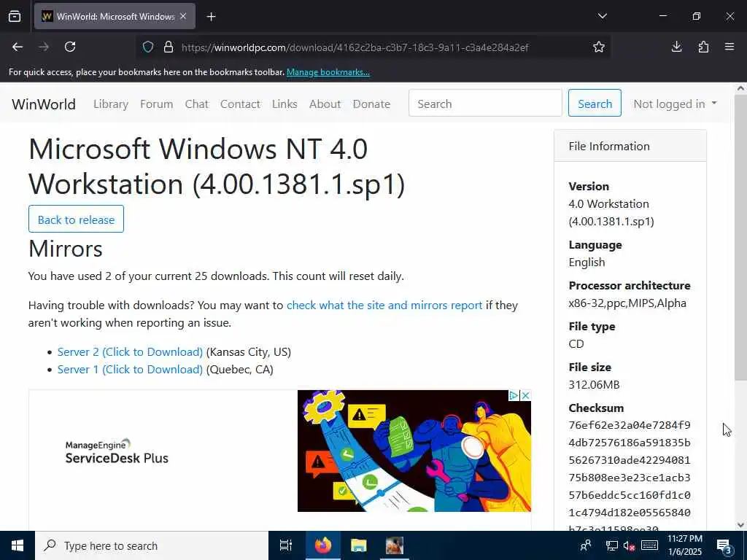747x560 pixels.
Task: Click the Firefox back arrow
Action: (x=18, y=47)
